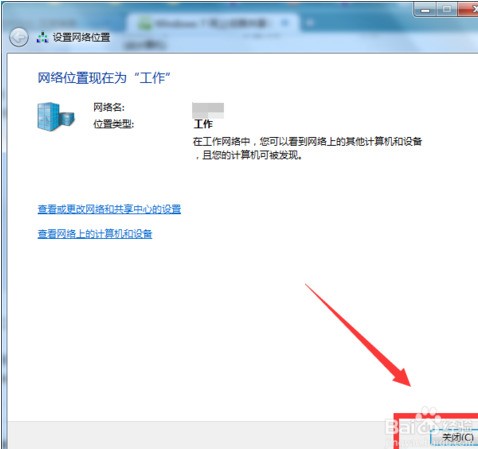Go back using the round arrow button
This screenshot has height=449, width=478.
pyautogui.click(x=19, y=37)
